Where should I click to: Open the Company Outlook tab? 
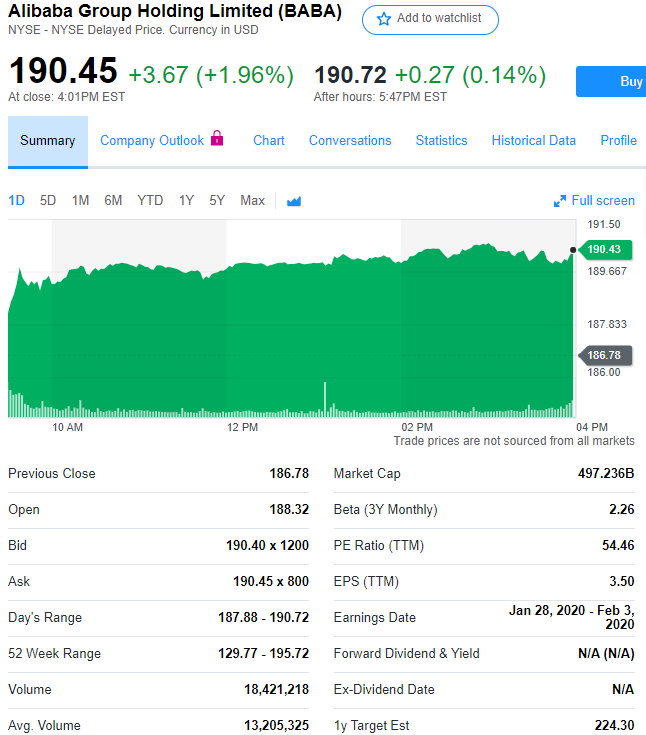pyautogui.click(x=152, y=141)
